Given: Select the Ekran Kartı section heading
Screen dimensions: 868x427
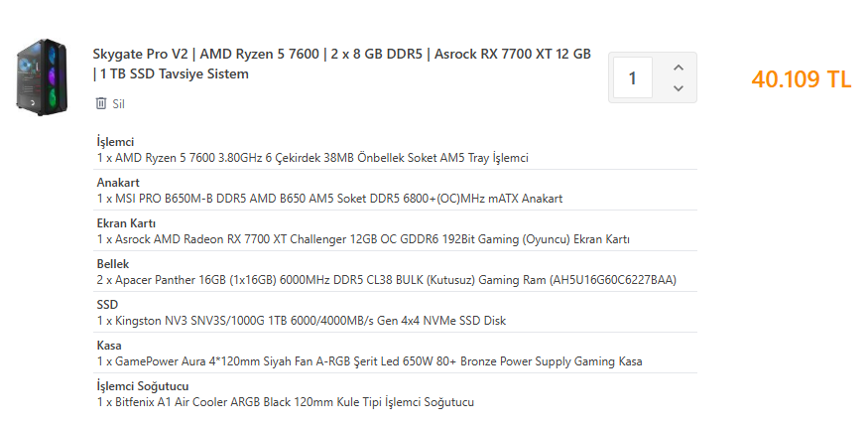Looking at the screenshot, I should (x=126, y=223).
